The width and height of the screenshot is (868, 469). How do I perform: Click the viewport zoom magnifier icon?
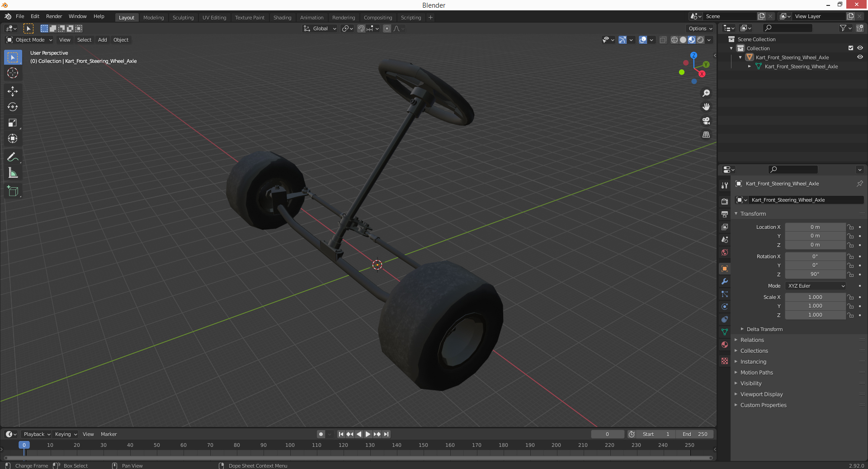[706, 93]
